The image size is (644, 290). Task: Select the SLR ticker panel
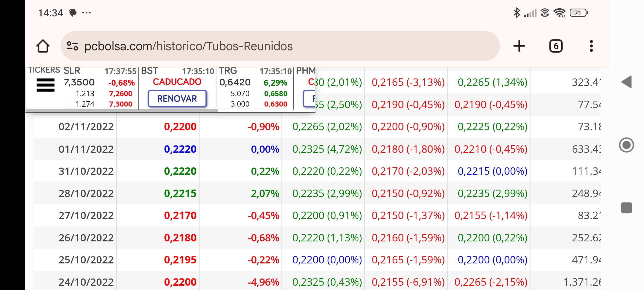coord(100,88)
